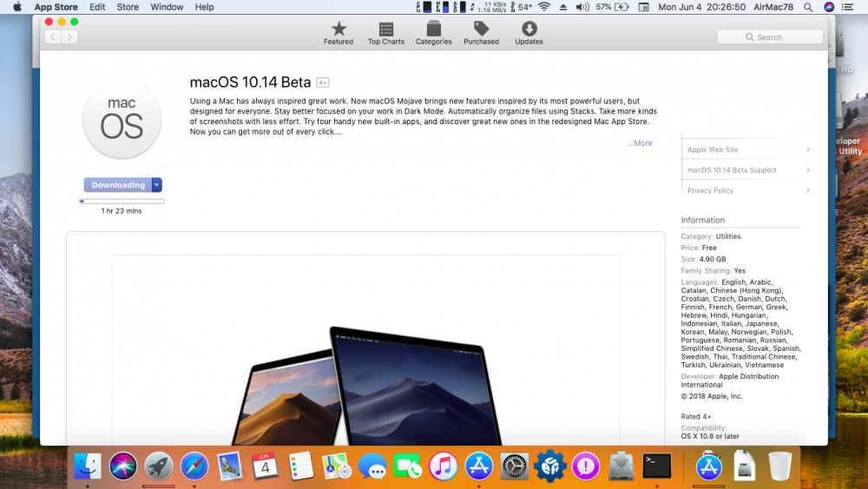Open the Apple menu
Screen dimensions: 868x489
17,7
